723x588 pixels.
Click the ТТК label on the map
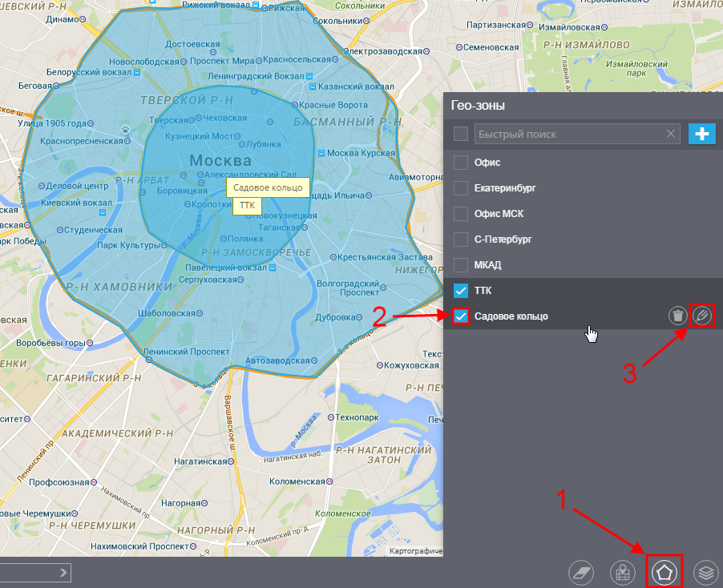tap(247, 206)
